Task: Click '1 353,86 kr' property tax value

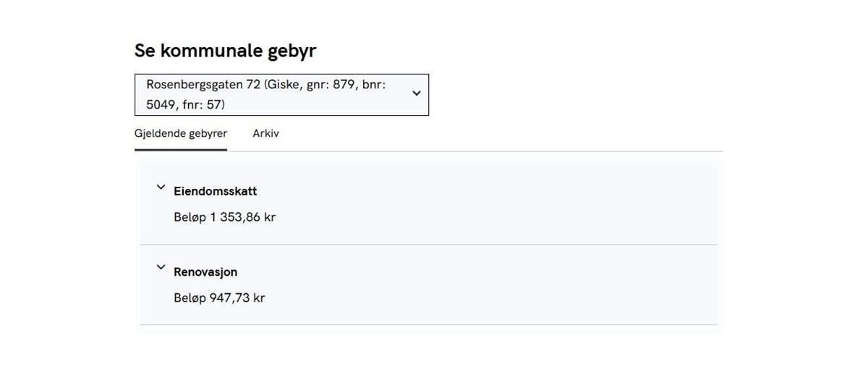Action: 243,217
